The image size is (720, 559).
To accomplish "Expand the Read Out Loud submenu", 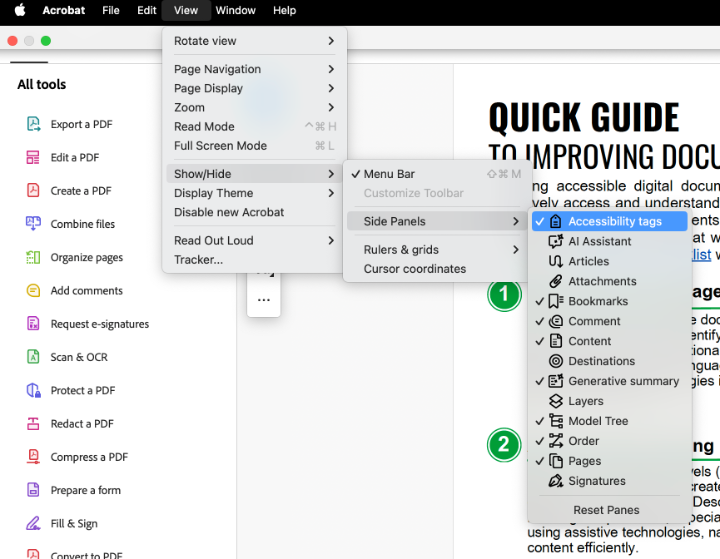I will [254, 240].
